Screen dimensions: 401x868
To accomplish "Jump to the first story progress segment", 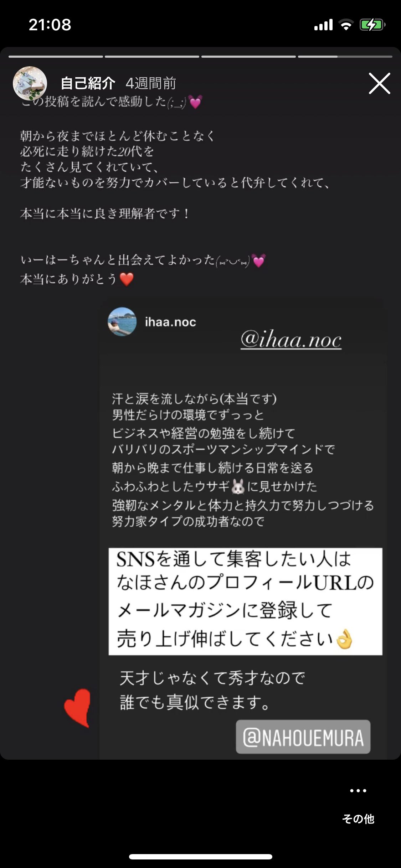I will click(x=56, y=57).
